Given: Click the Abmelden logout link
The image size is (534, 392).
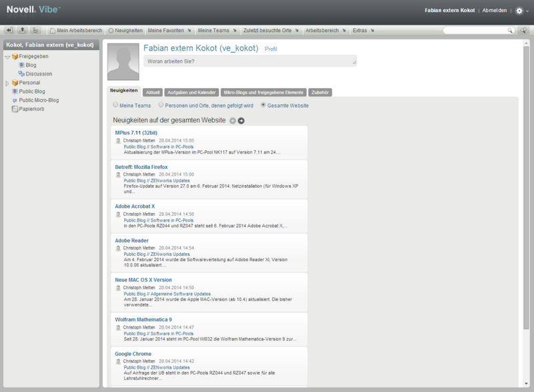Looking at the screenshot, I should pos(495,11).
